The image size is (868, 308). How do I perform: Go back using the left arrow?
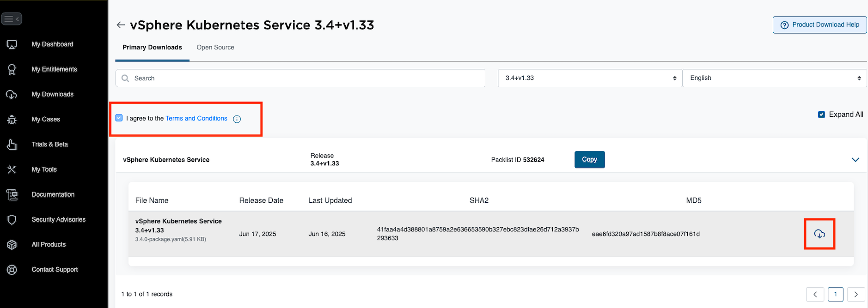121,25
